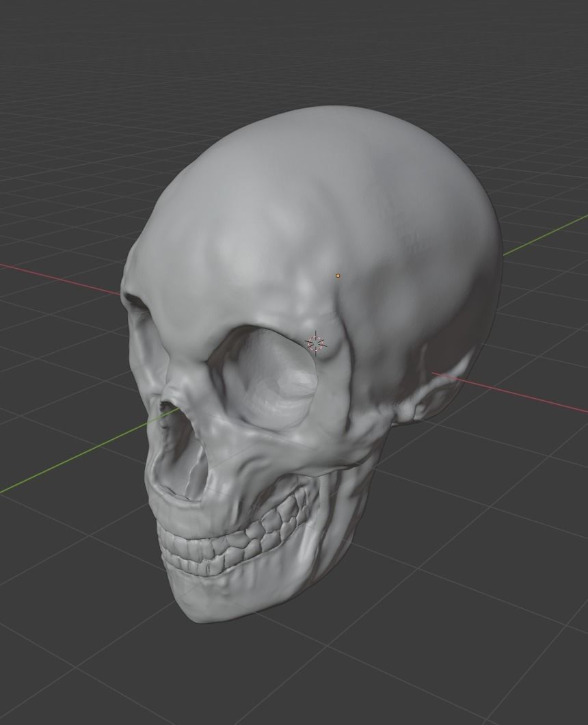This screenshot has height=725, width=588.
Task: Click the red-white 3D cursor crosshair
Action: click(x=316, y=343)
